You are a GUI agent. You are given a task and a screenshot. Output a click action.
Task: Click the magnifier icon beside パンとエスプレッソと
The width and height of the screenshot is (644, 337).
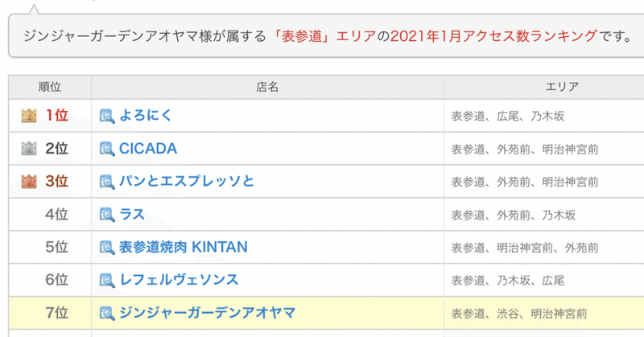[x=107, y=182]
